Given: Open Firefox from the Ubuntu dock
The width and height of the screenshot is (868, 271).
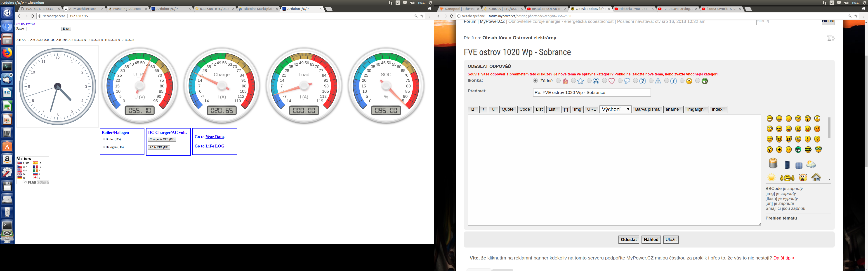Looking at the screenshot, I should tap(7, 53).
